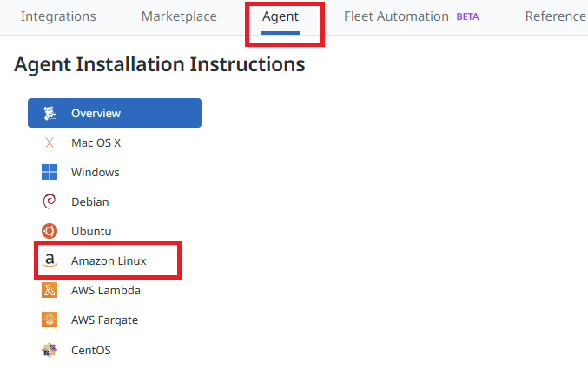
Task: Go to the Reference tab
Action: (x=556, y=16)
